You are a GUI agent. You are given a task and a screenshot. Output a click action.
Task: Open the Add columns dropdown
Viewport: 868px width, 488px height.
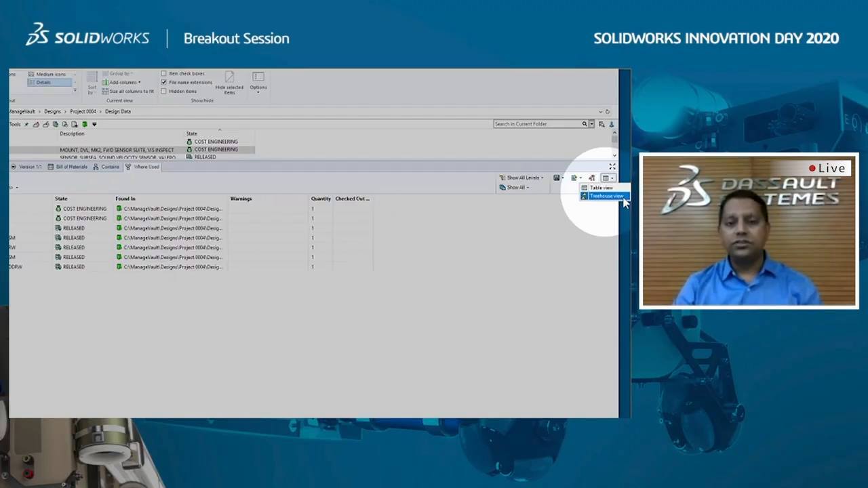(x=121, y=83)
